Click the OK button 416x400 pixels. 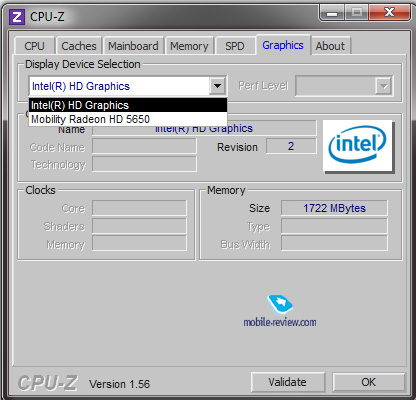[x=369, y=382]
